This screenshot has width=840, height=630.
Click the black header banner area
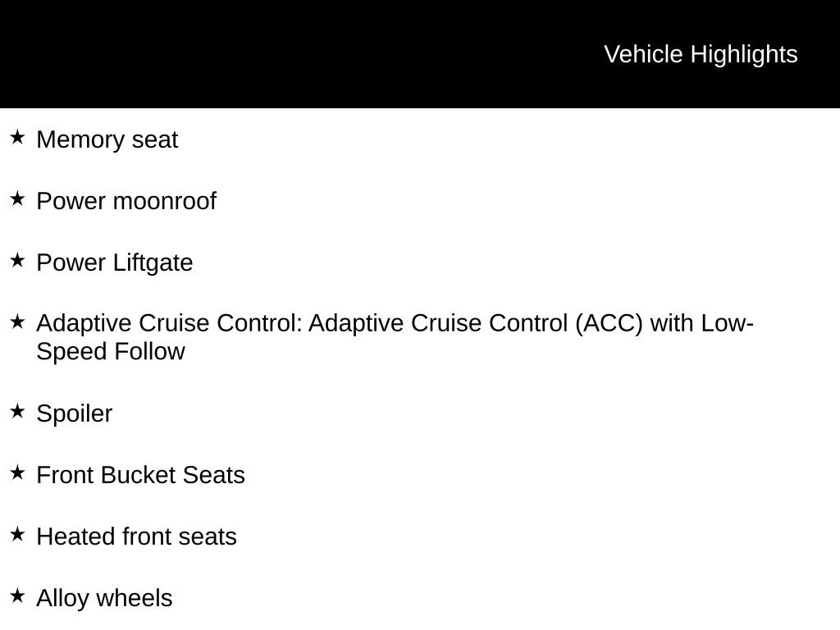(420, 54)
